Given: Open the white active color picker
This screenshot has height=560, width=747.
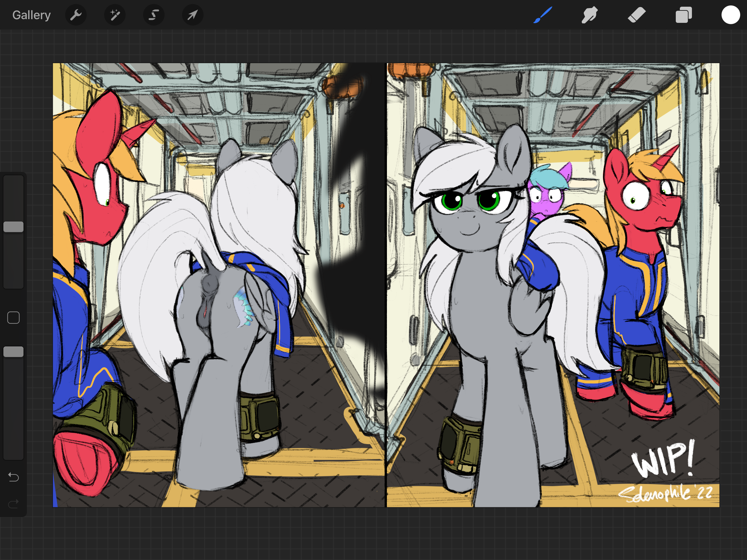Looking at the screenshot, I should tap(731, 15).
